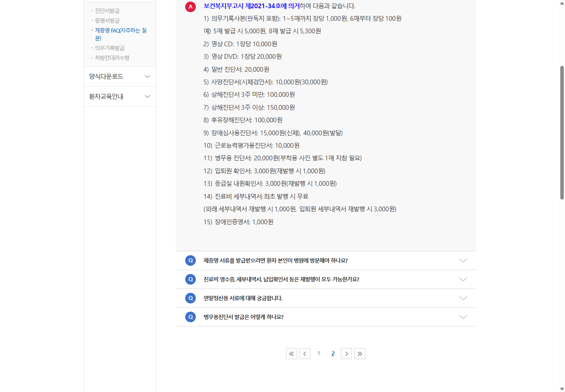Click the scrollbar up arrow

tap(562, 3)
